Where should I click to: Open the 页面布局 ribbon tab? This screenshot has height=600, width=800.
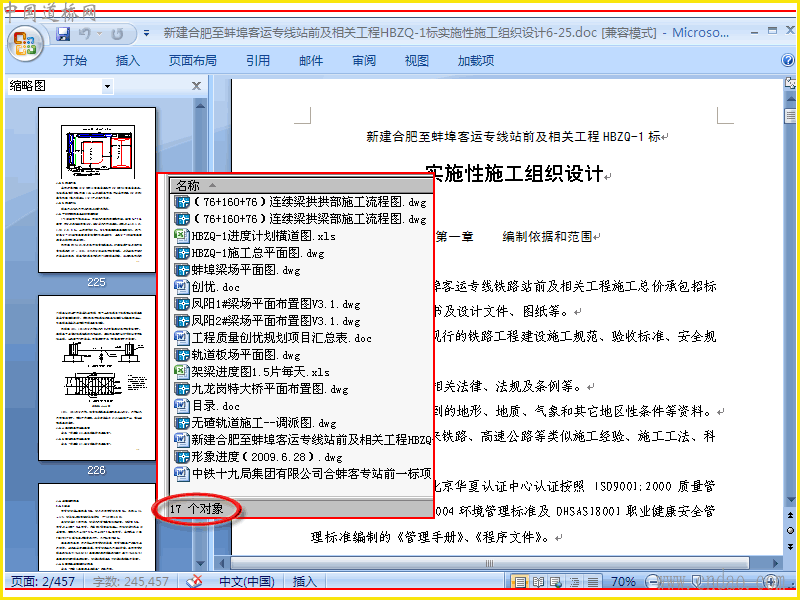point(192,61)
